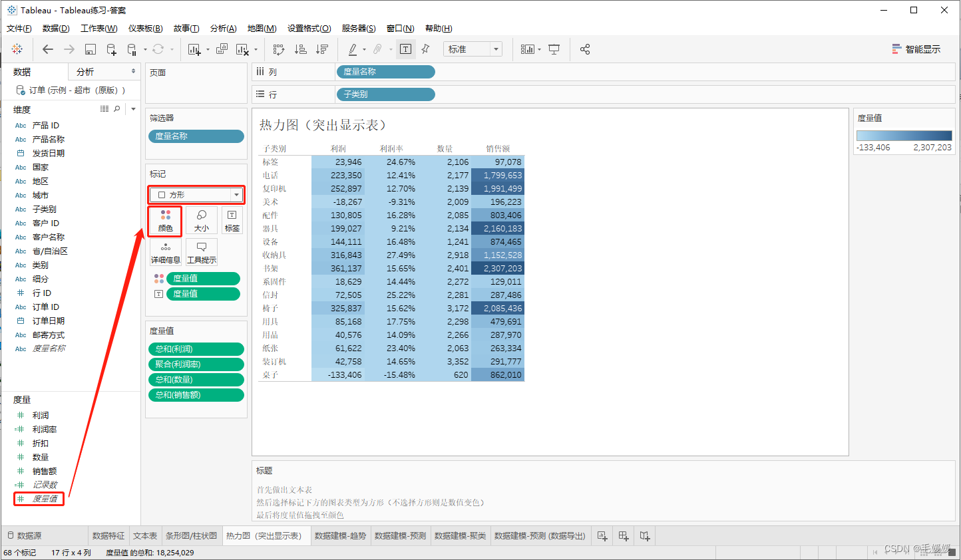Click the fix axes pin icon

tap(426, 49)
